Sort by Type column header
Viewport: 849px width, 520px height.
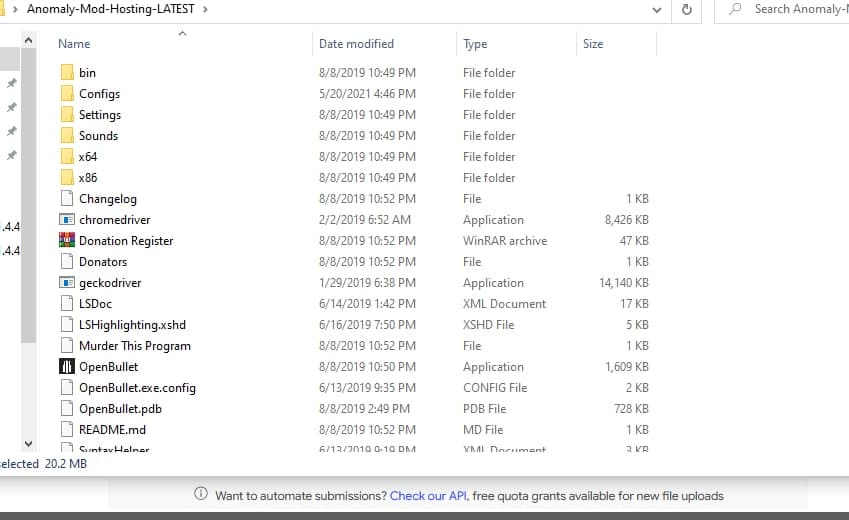[475, 44]
